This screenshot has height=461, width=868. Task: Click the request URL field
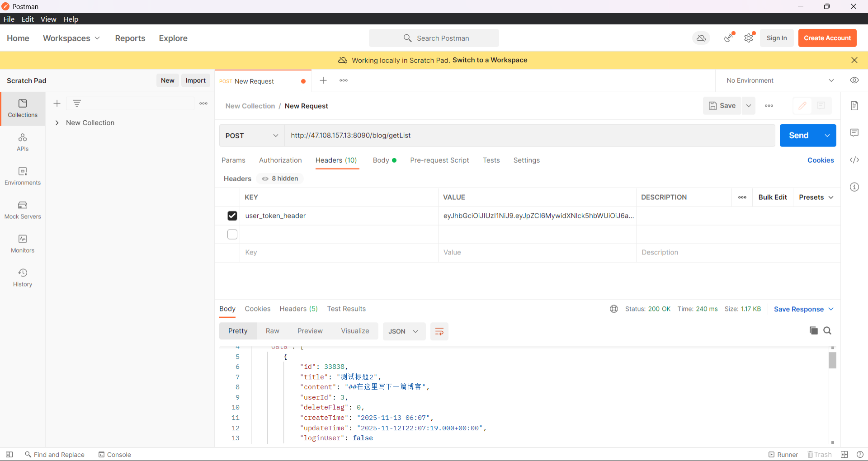tap(530, 136)
